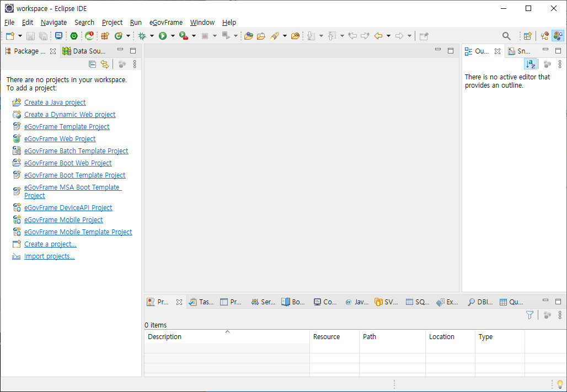Switch to the Java EE perspective button

(544, 36)
